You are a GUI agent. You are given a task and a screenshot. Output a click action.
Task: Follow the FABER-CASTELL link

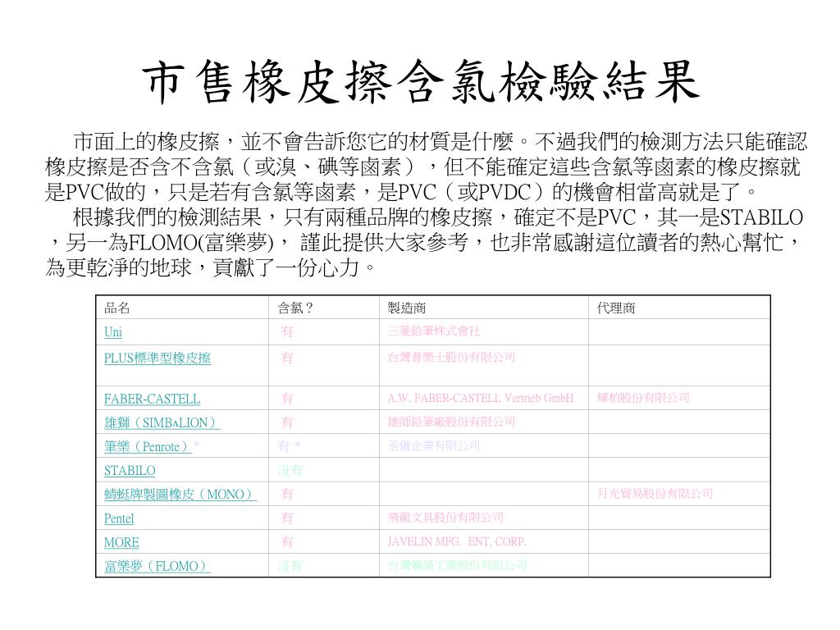(152, 399)
